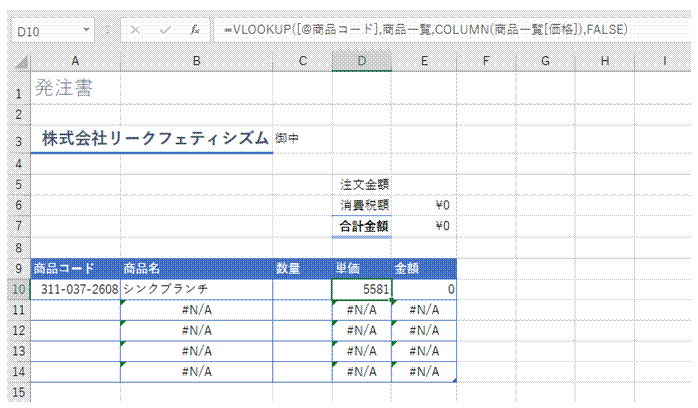The width and height of the screenshot is (698, 408).
Task: Click the 数量 table header
Action: [303, 268]
